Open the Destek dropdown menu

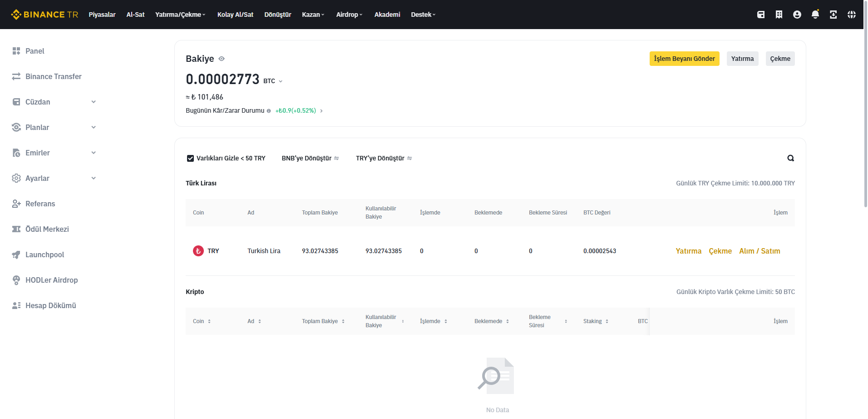423,15
